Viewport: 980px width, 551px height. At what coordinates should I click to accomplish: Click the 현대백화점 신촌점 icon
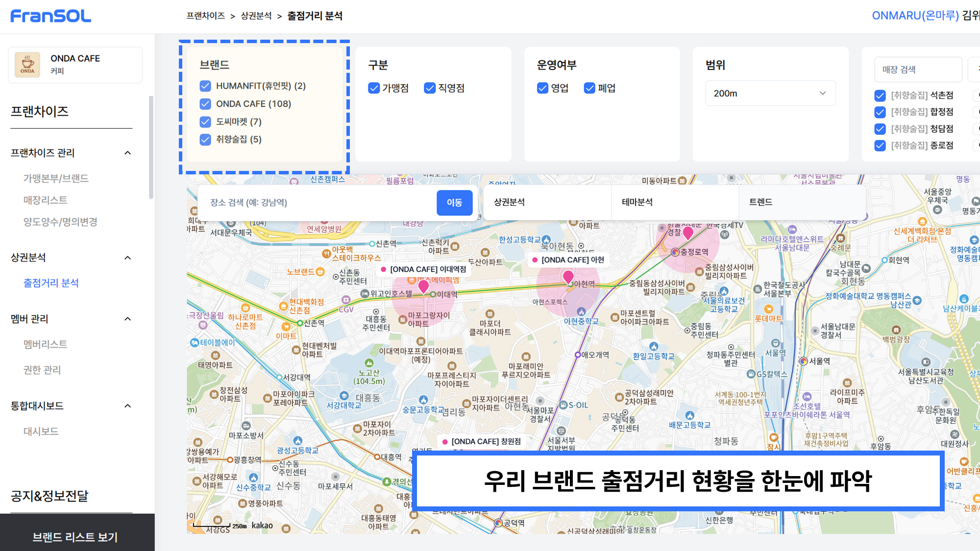pyautogui.click(x=283, y=306)
